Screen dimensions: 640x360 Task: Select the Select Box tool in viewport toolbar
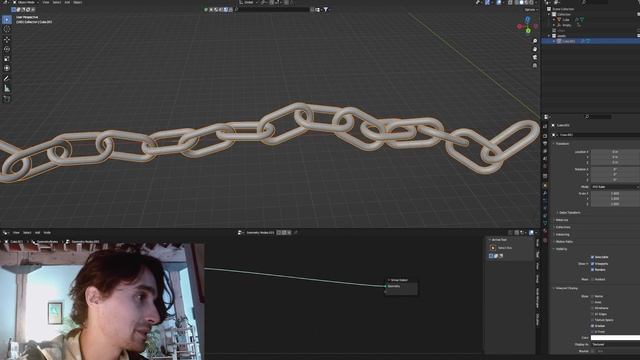click(x=7, y=20)
